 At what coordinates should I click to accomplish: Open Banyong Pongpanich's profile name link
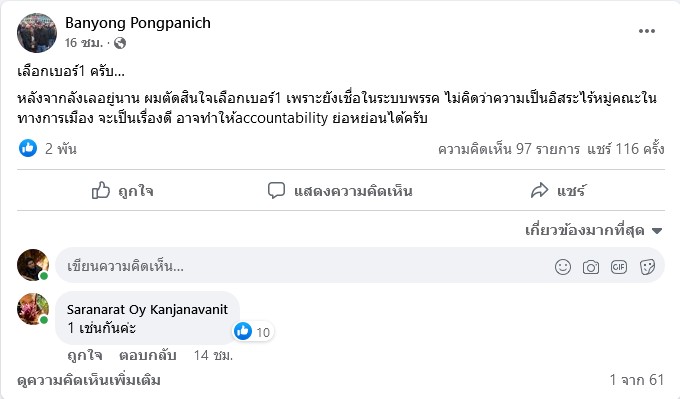pyautogui.click(x=138, y=23)
